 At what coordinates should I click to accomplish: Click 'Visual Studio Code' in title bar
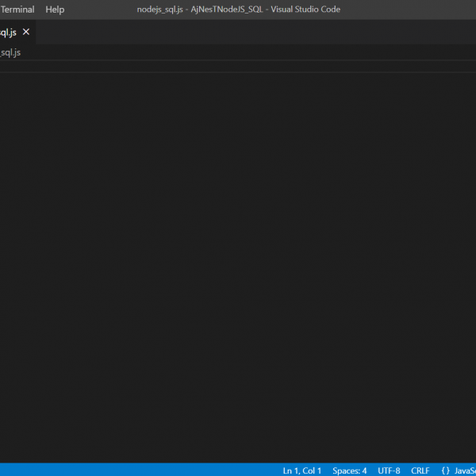click(x=305, y=10)
